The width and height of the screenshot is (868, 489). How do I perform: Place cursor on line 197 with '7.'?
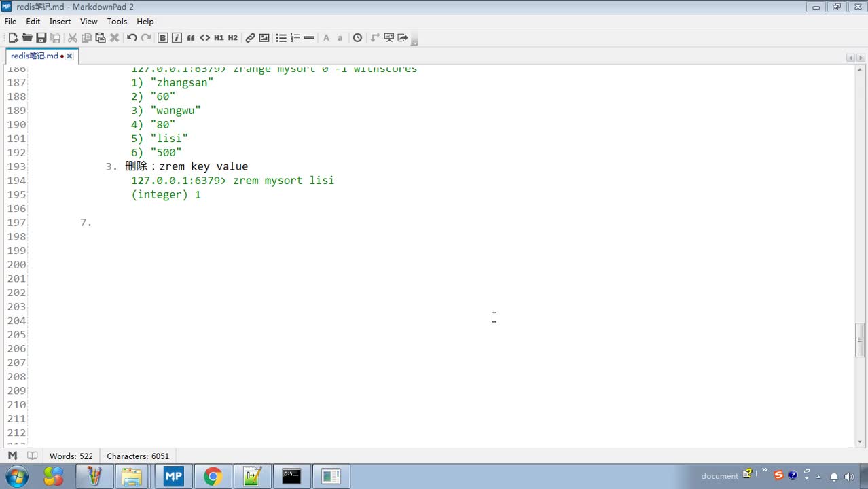tap(86, 222)
